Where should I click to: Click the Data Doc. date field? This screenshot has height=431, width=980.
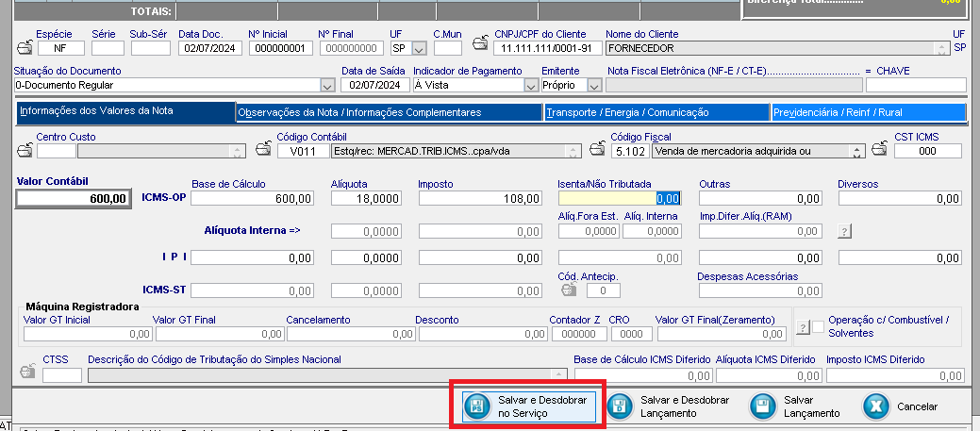tap(210, 48)
